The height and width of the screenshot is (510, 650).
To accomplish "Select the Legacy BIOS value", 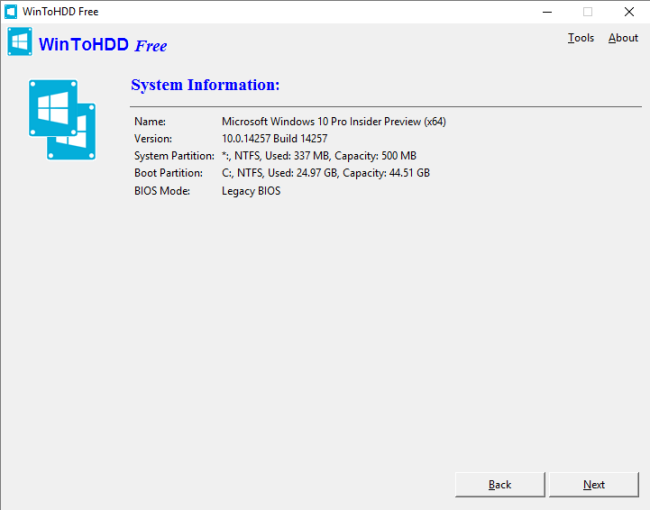I will pyautogui.click(x=251, y=191).
